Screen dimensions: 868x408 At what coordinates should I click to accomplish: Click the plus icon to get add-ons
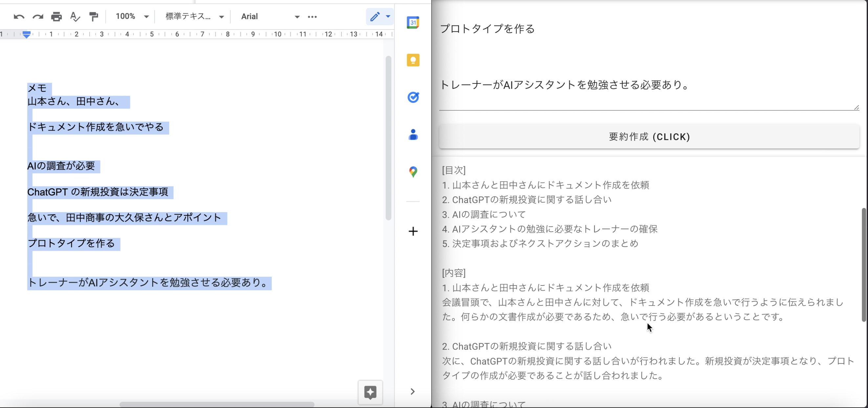[413, 231]
